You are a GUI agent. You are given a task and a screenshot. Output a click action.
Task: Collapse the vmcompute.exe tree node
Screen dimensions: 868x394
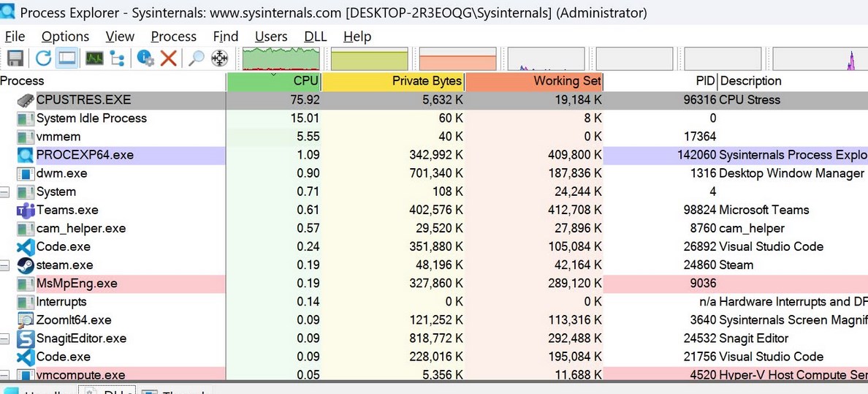pyautogui.click(x=4, y=375)
